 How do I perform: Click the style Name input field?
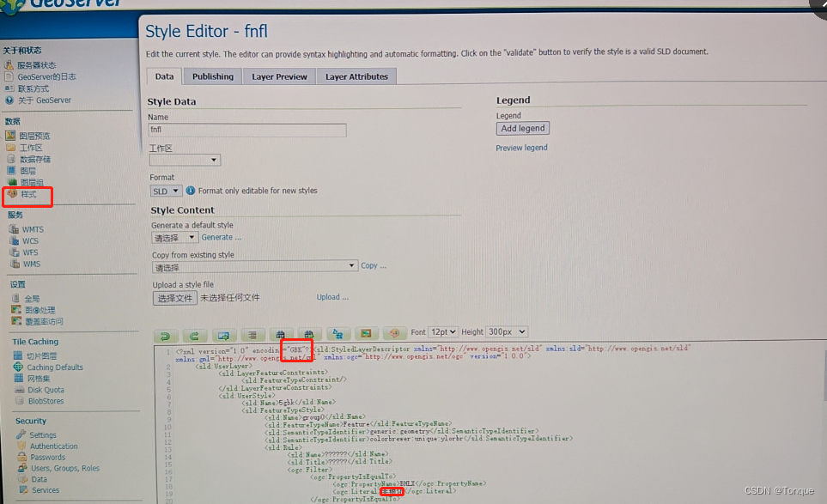(247, 130)
